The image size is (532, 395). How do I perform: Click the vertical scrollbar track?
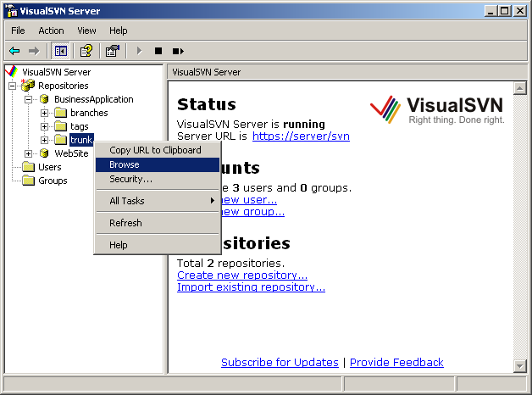(x=519, y=227)
